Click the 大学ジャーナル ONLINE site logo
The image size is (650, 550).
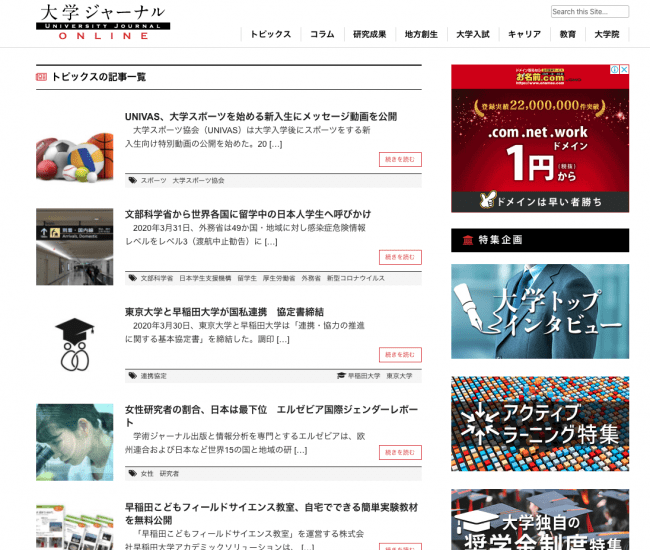(103, 22)
